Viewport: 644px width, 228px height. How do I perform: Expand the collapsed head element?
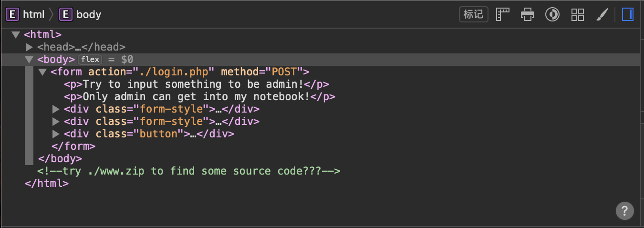pyautogui.click(x=29, y=47)
